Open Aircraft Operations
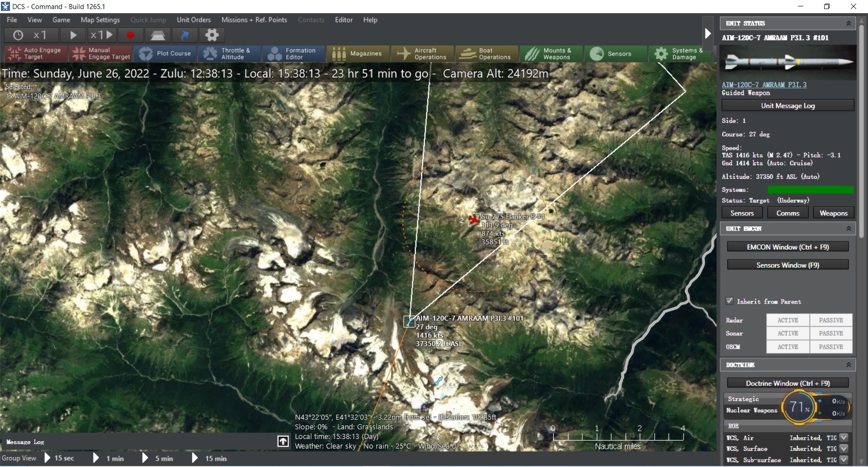The image size is (868, 467). click(423, 53)
